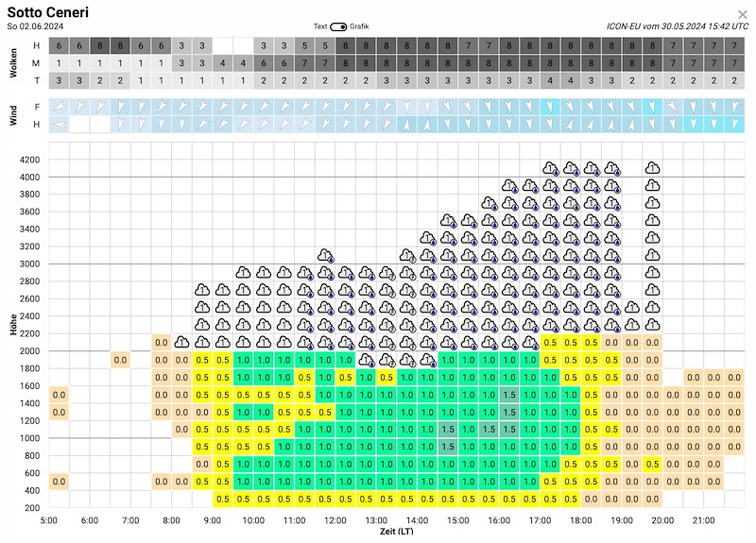Click the 'F' wind row label

click(37, 107)
